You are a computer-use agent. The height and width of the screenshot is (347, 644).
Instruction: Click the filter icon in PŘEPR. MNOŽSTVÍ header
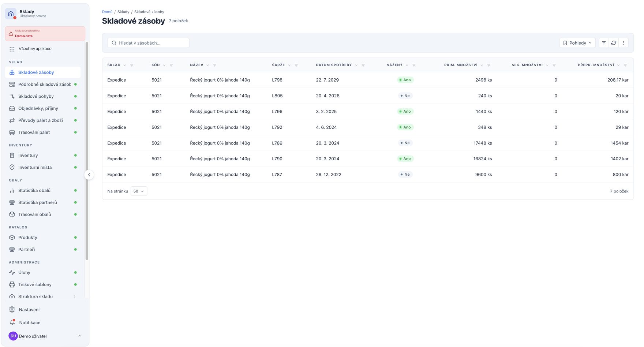[625, 65]
